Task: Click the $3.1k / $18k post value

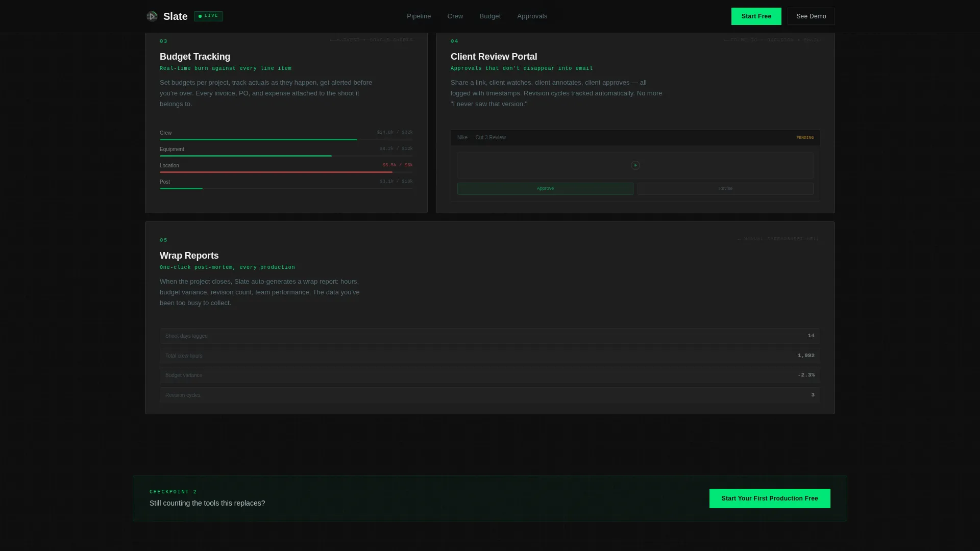Action: click(x=396, y=182)
